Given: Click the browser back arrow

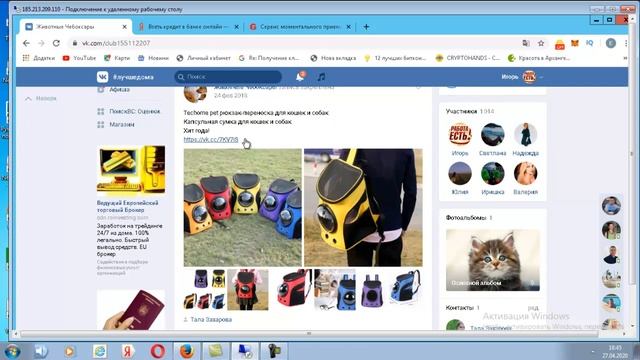Looking at the screenshot, I should (27, 43).
